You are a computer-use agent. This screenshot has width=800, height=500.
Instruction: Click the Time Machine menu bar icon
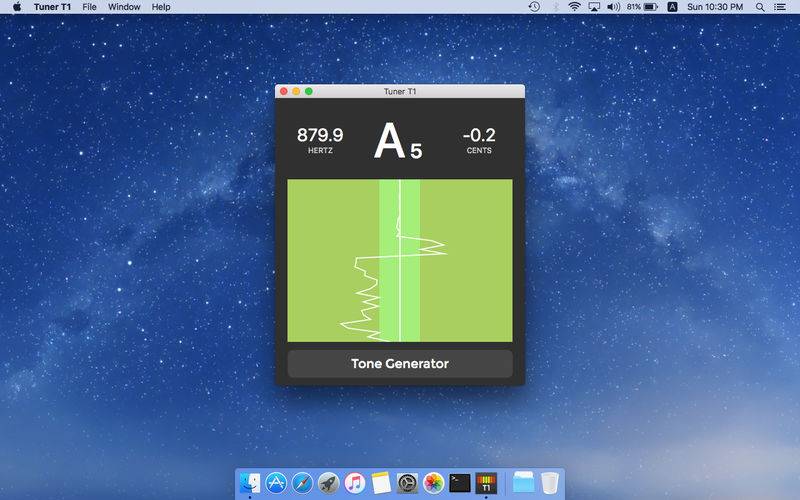point(534,7)
